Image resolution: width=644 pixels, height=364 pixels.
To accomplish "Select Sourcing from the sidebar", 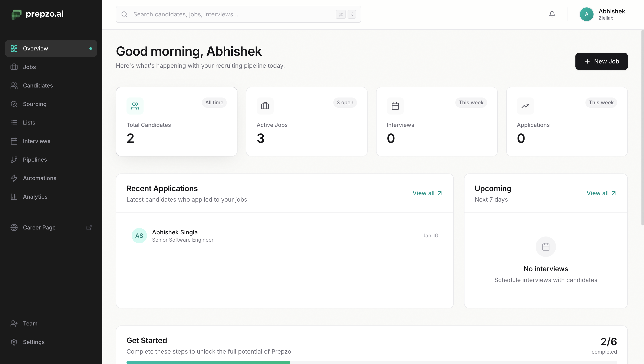I will tap(34, 104).
